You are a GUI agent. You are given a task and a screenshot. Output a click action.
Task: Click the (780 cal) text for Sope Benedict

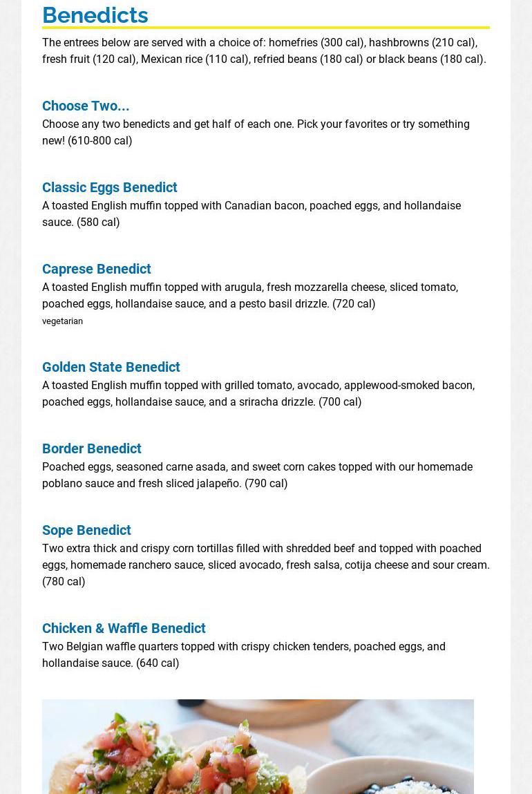point(64,582)
